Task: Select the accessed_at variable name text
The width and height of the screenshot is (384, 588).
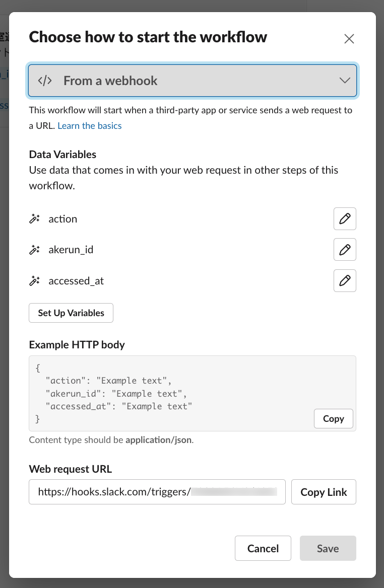Action: 76,281
